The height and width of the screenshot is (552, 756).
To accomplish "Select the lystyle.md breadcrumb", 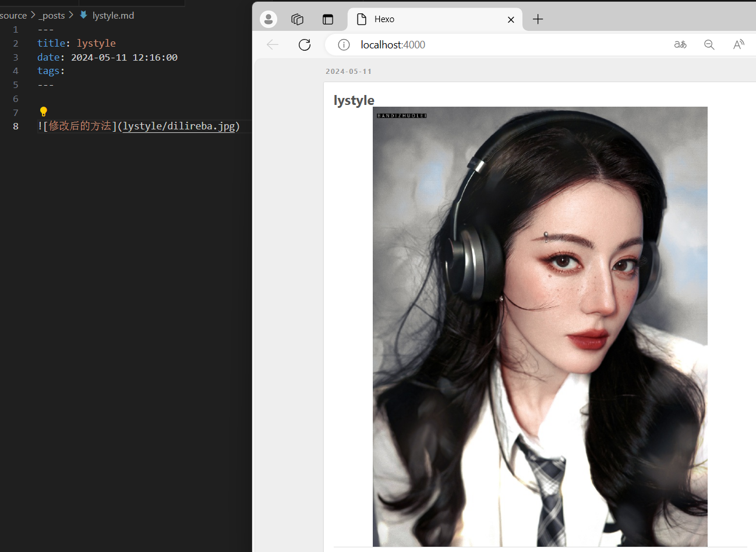I will (x=113, y=15).
